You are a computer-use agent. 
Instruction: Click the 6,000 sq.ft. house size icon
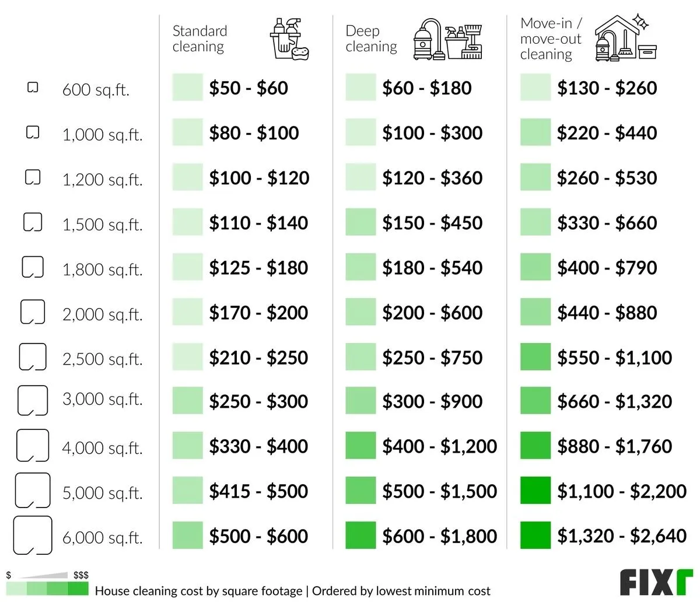click(x=33, y=535)
